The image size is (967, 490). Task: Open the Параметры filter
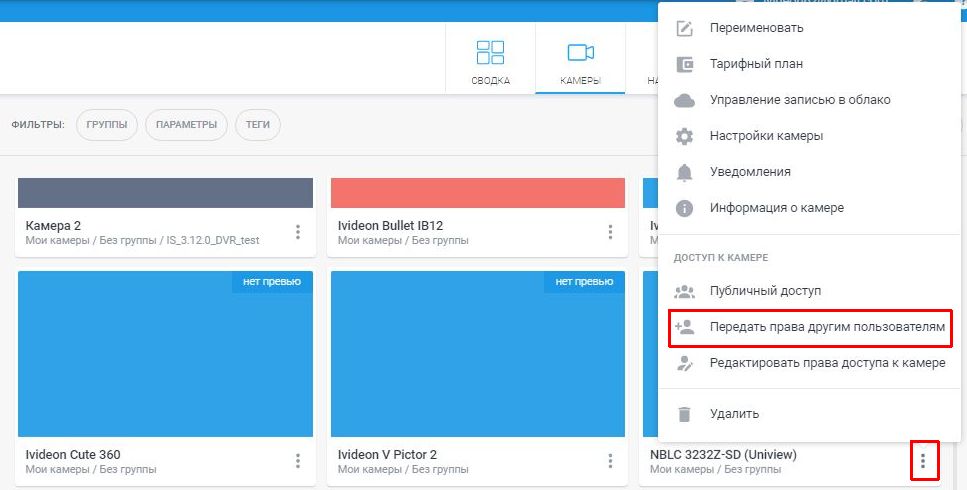click(186, 125)
